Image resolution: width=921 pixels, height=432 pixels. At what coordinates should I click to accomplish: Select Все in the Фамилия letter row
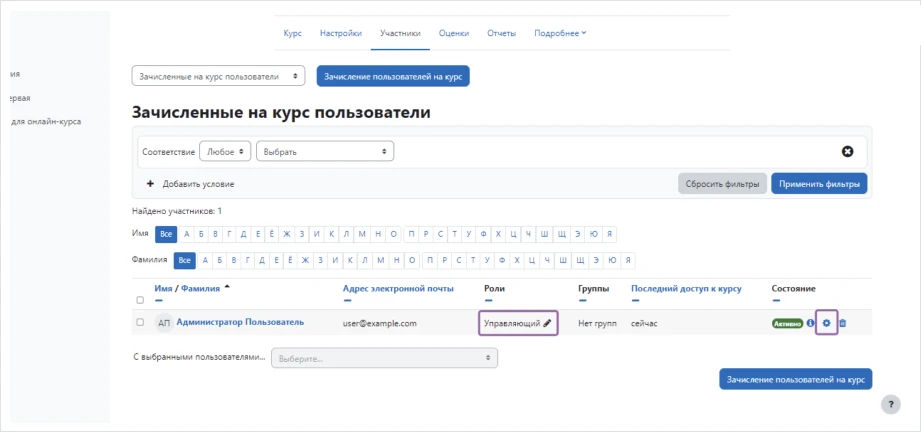click(x=184, y=260)
